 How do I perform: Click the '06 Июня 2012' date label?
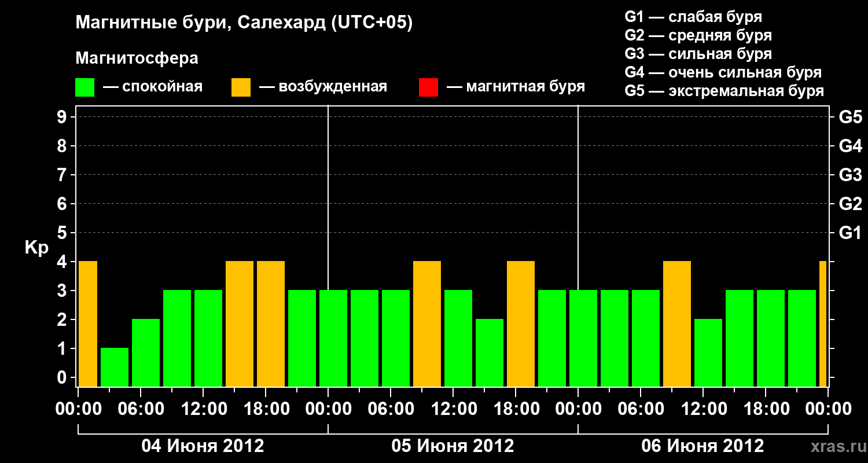coord(703,446)
